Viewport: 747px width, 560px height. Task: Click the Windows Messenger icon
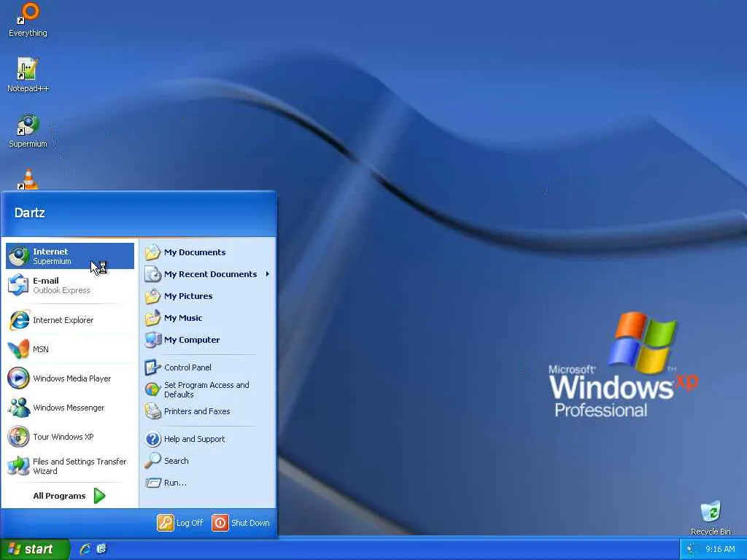19,407
